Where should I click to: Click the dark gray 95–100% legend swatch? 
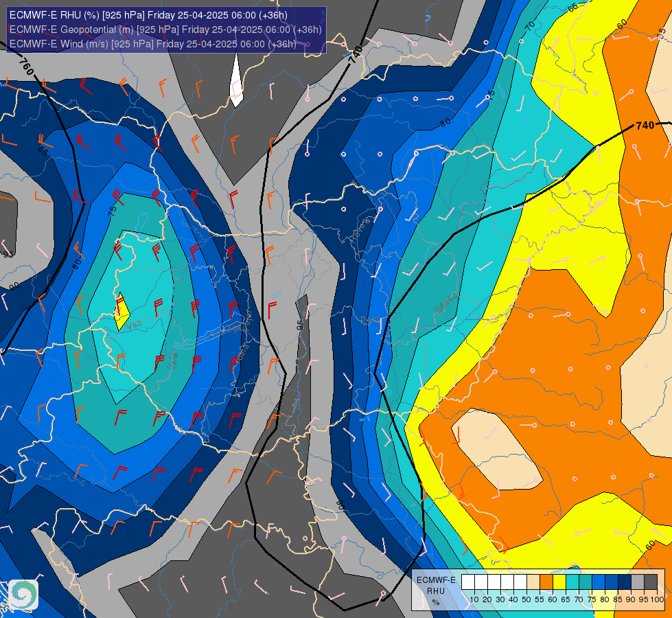(651, 582)
